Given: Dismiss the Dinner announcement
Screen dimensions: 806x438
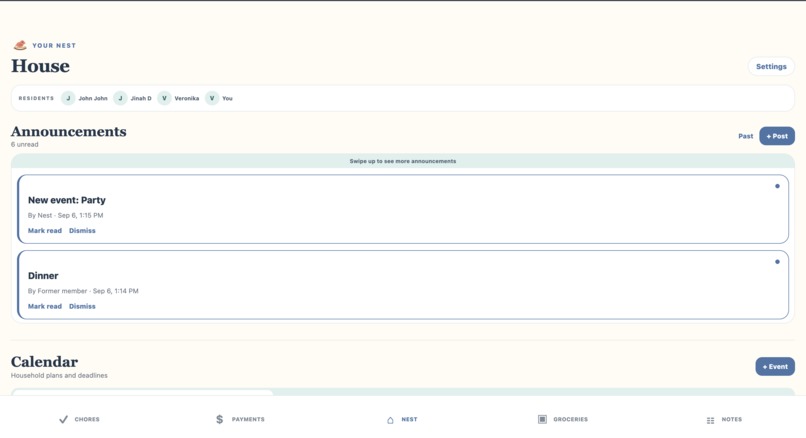Looking at the screenshot, I should pos(82,306).
